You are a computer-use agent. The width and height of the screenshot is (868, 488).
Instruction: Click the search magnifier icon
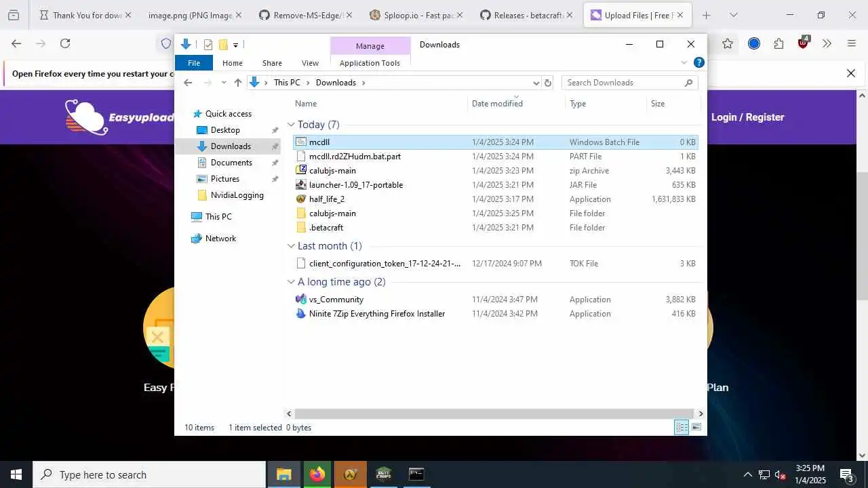point(688,83)
